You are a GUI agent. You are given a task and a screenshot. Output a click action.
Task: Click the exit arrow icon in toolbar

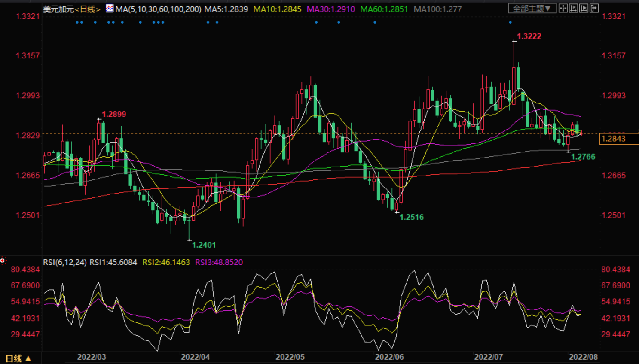pyautogui.click(x=594, y=8)
